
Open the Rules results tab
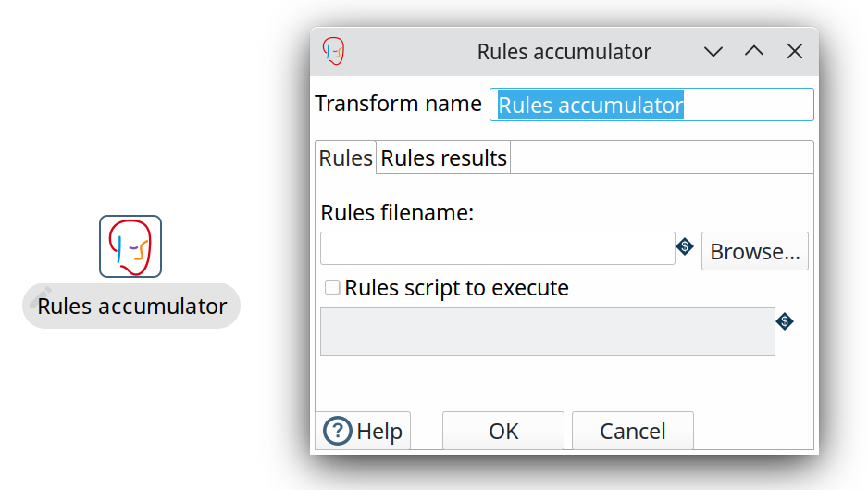tap(444, 158)
